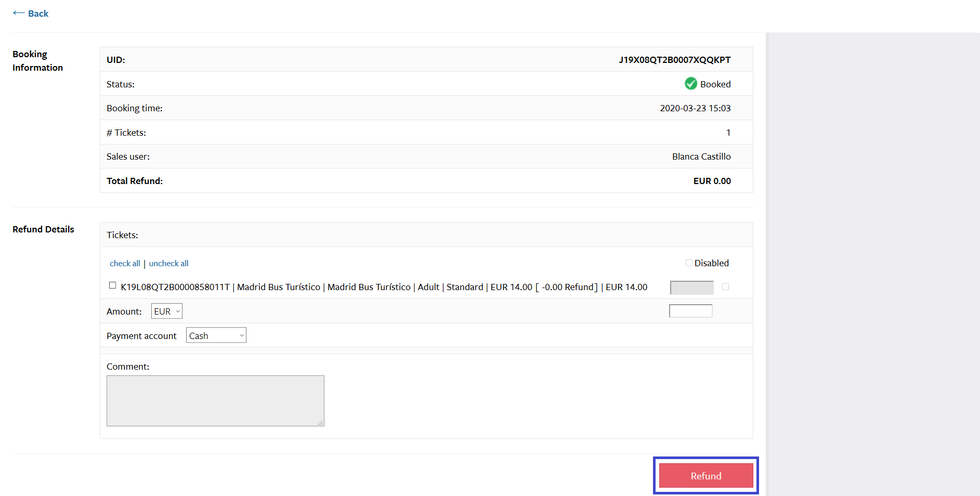
Task: Click the Comment box resize handle
Action: [320, 423]
